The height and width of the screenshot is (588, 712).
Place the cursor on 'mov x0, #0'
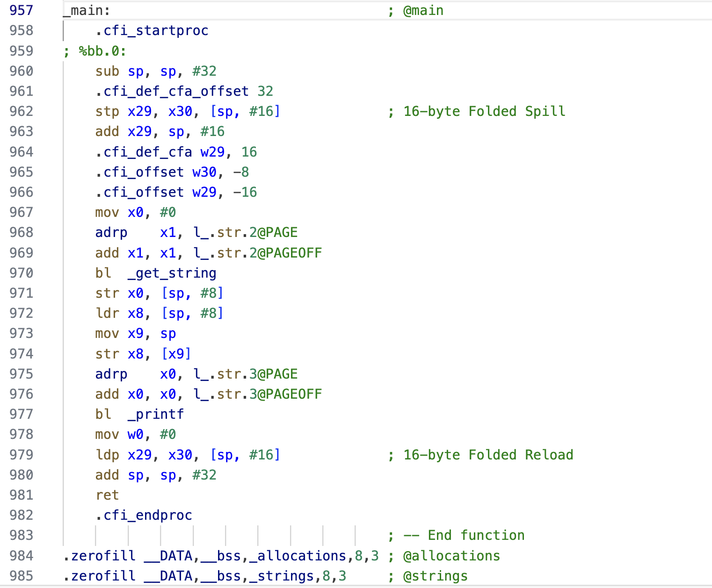click(x=136, y=212)
